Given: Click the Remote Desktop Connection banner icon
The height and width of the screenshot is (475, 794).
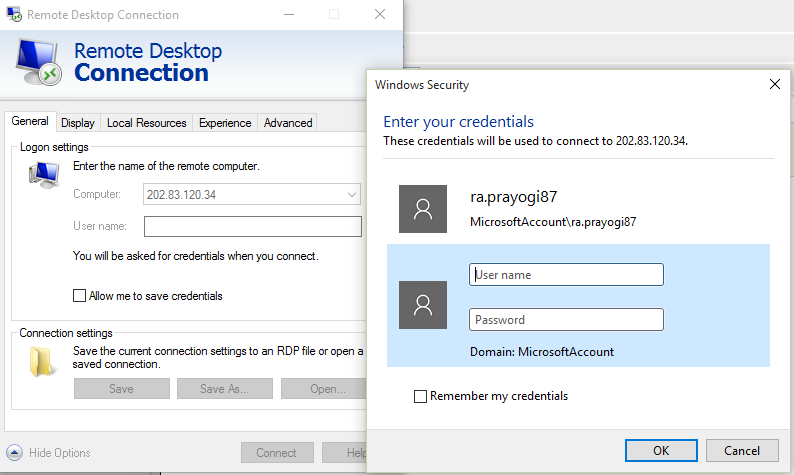Looking at the screenshot, I should point(40,61).
